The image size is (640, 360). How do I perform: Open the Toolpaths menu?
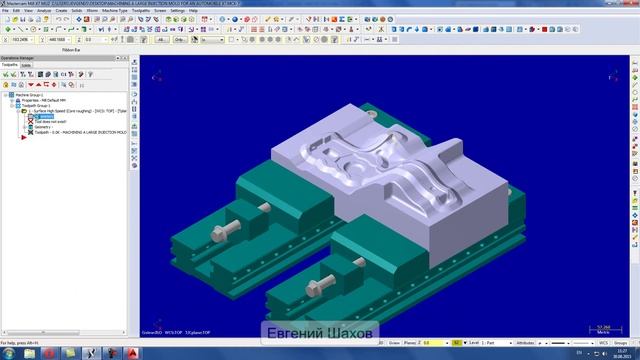point(141,11)
